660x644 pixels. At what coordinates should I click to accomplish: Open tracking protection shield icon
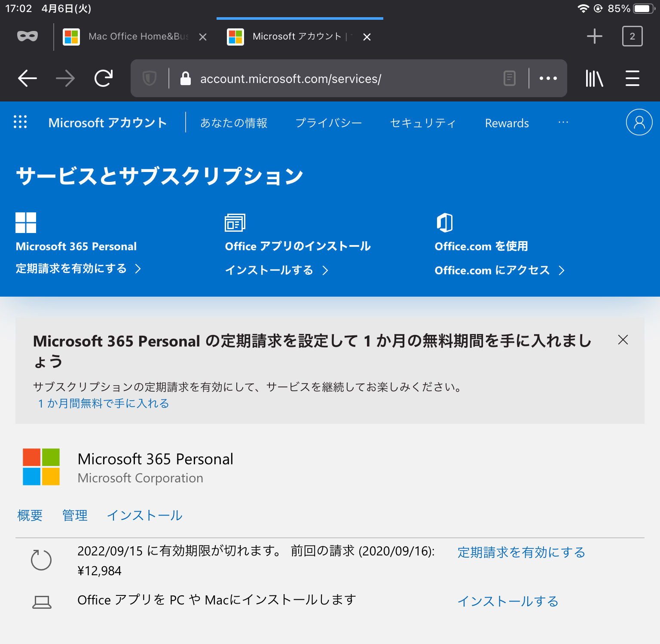pyautogui.click(x=149, y=78)
